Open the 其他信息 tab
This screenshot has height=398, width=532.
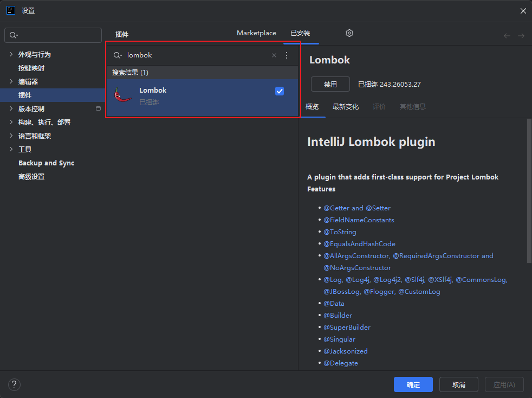[413, 107]
